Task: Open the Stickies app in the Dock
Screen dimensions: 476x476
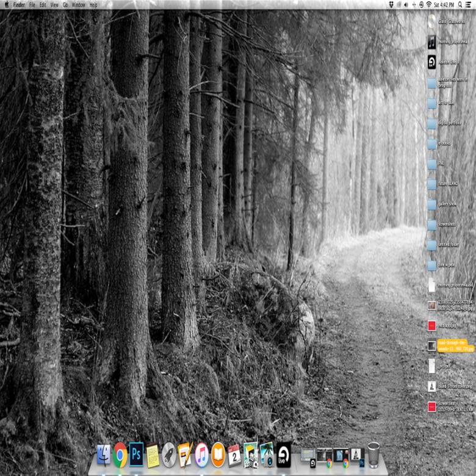Action: click(153, 455)
